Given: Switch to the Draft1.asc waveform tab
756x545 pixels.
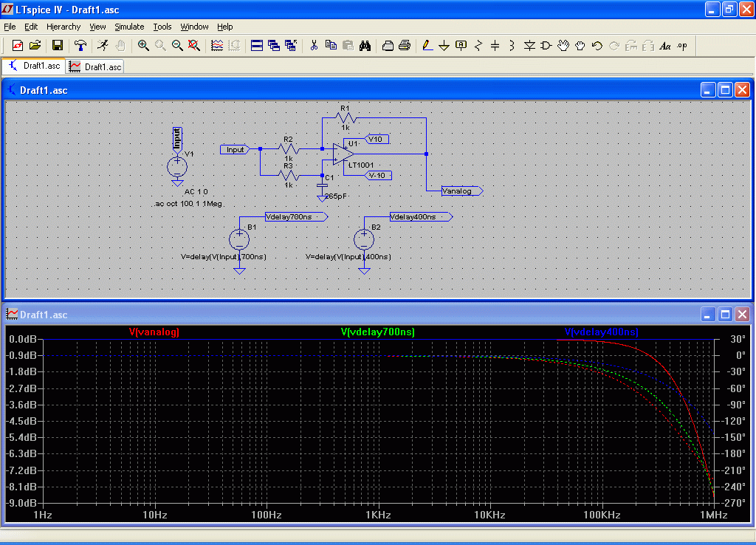Looking at the screenshot, I should (95, 66).
